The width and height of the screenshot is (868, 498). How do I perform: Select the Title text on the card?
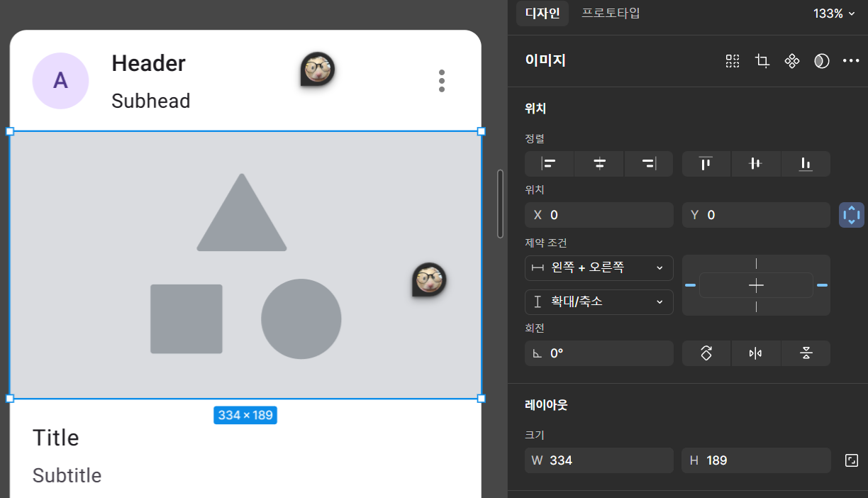(x=56, y=438)
